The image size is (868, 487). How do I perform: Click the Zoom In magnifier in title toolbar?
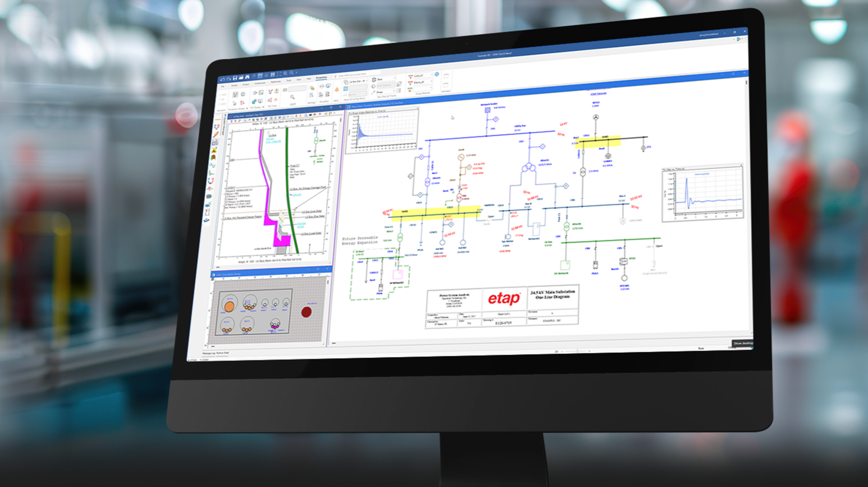coord(285,73)
